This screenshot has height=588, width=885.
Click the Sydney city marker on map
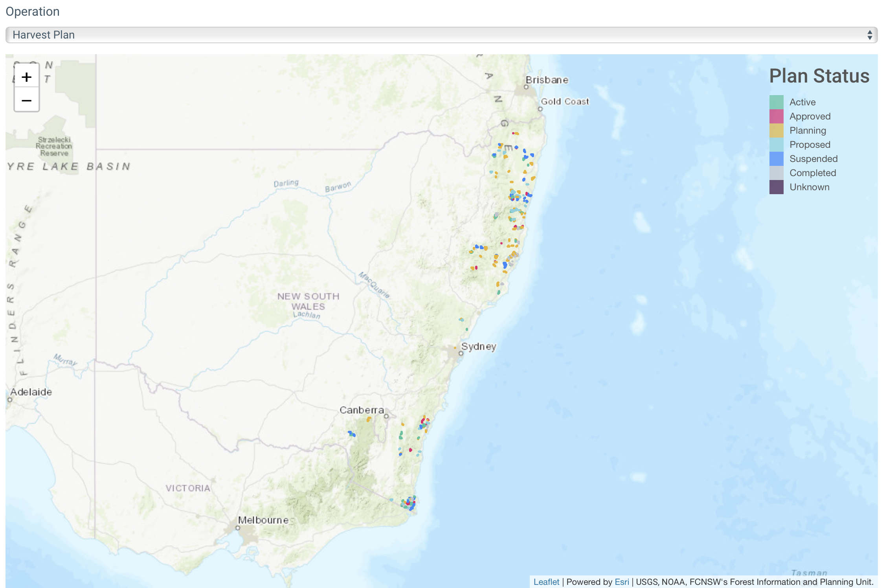point(461,353)
